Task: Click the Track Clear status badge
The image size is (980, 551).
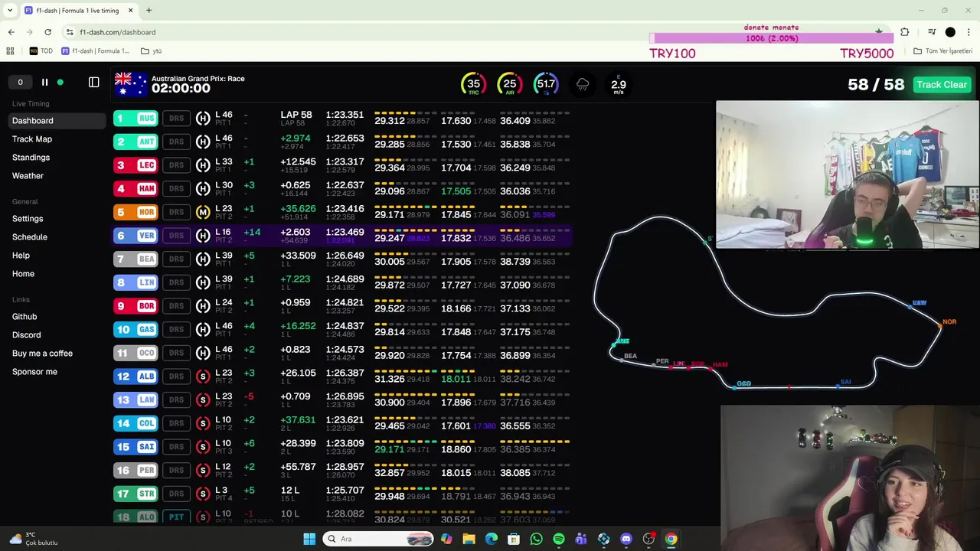Action: (941, 84)
